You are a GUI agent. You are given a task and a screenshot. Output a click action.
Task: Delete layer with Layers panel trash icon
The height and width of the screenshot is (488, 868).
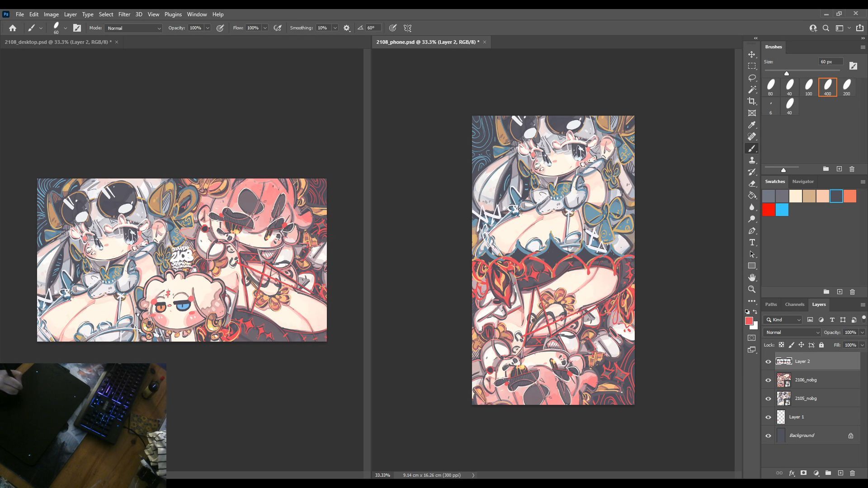pos(853,473)
